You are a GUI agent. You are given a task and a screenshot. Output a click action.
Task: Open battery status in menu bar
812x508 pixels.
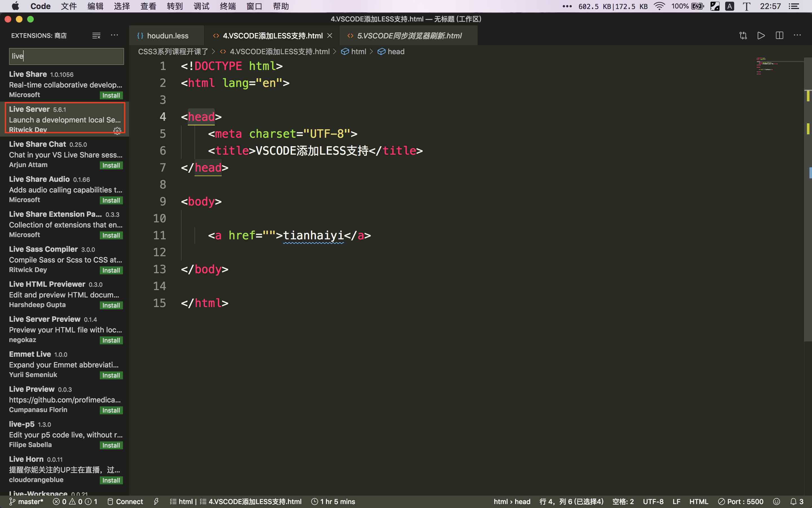(687, 6)
